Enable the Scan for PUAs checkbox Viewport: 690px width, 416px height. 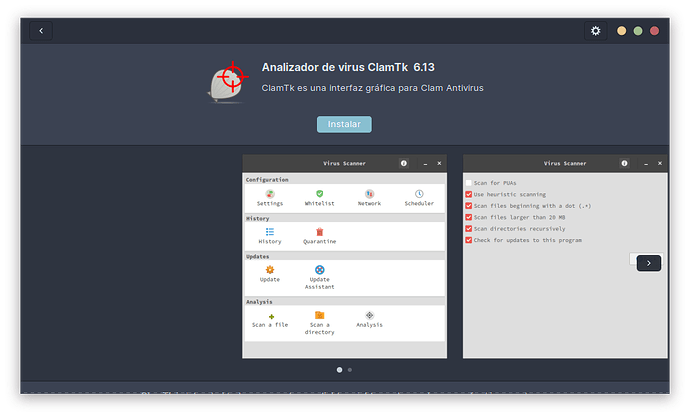pos(469,183)
